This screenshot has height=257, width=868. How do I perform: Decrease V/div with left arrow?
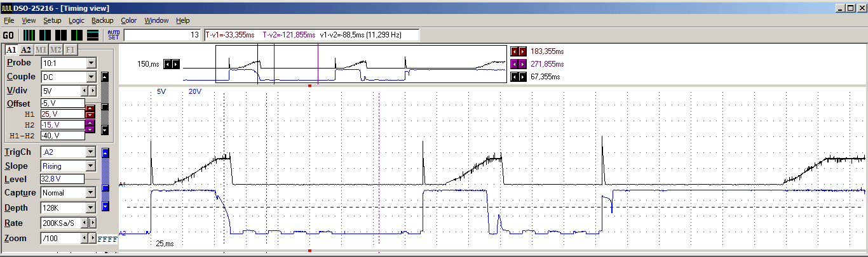pos(84,91)
